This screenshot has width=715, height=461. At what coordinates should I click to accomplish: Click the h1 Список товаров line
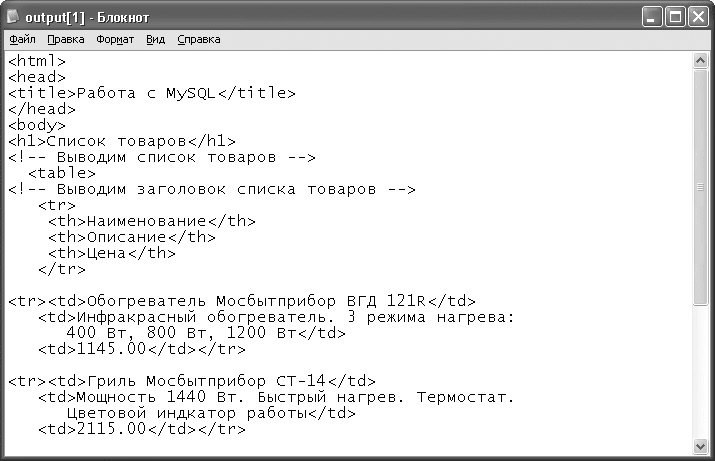122,141
